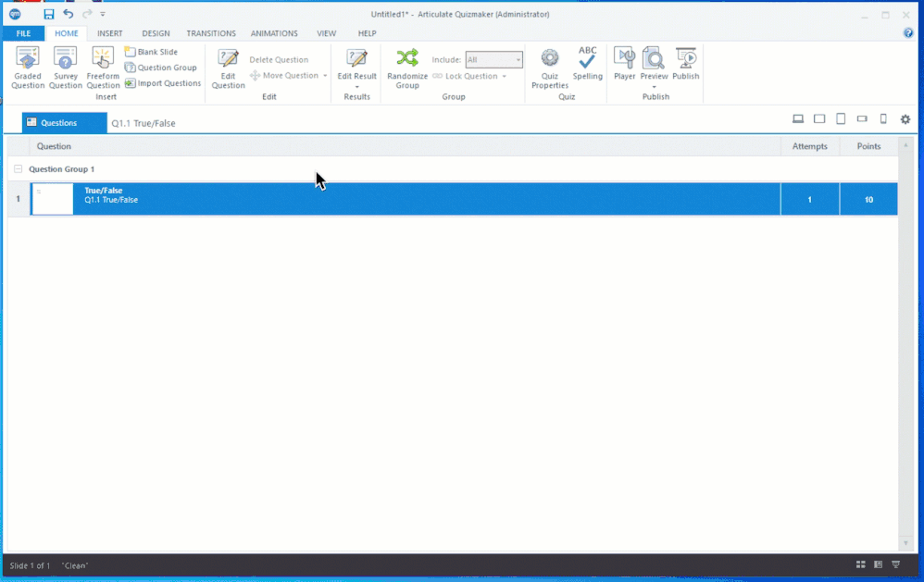Select the True/False question row title
The height and width of the screenshot is (582, 924).
coord(103,191)
